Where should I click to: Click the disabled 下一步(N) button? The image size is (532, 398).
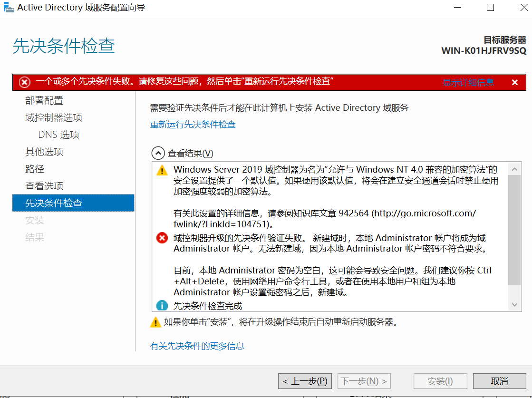point(364,381)
